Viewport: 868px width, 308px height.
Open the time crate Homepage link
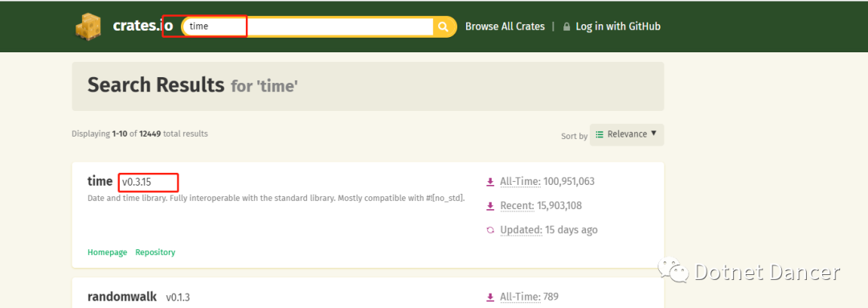(108, 252)
